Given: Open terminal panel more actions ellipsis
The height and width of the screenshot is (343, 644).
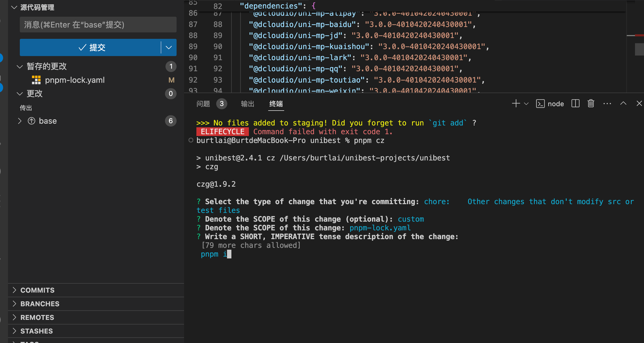Looking at the screenshot, I should coord(607,104).
